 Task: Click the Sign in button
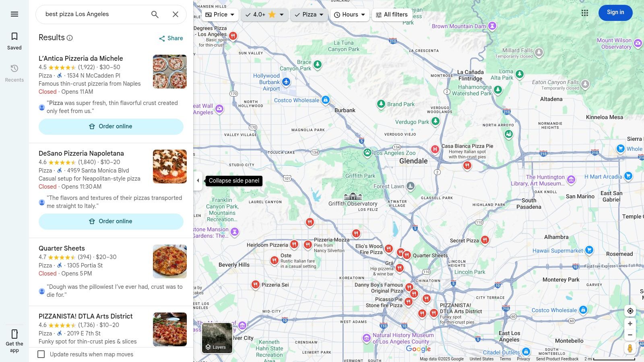pos(615,12)
